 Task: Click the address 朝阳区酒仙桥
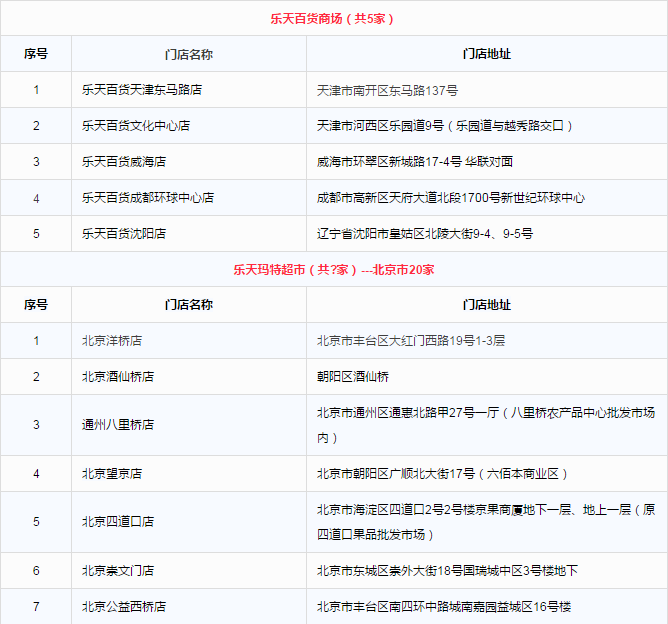[x=352, y=377]
